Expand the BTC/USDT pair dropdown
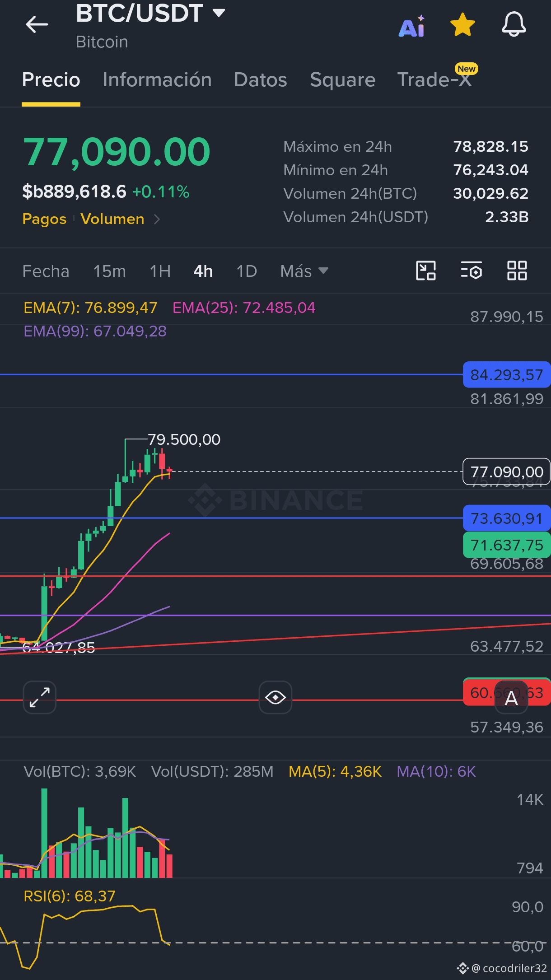 pos(219,13)
